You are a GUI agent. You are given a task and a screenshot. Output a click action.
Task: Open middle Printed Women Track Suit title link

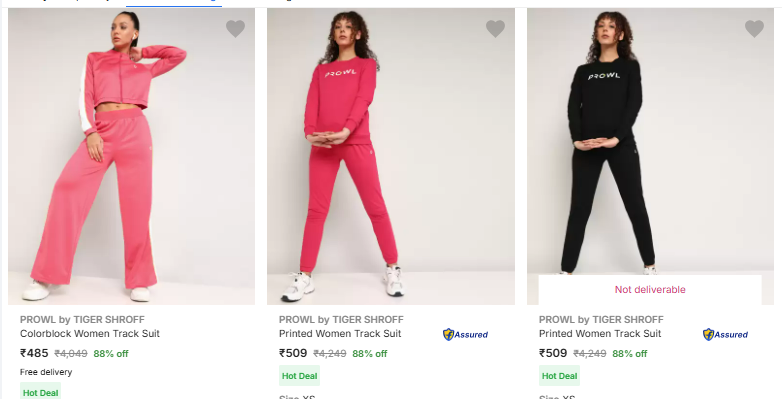click(x=340, y=334)
